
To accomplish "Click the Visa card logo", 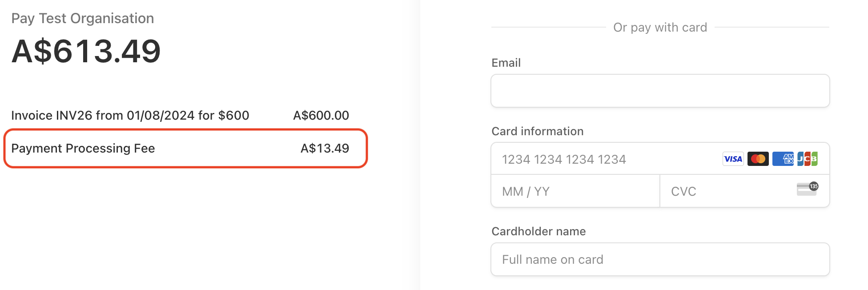I will pos(733,159).
